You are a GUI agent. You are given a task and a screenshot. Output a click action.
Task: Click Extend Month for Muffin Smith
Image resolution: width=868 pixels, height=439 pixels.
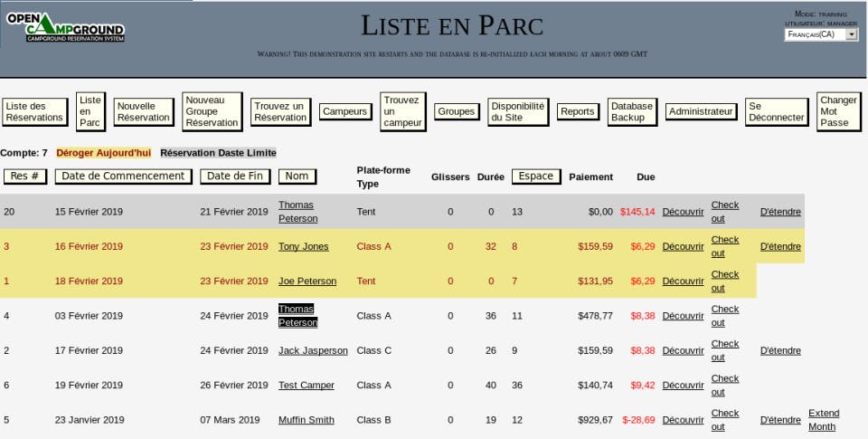[824, 420]
